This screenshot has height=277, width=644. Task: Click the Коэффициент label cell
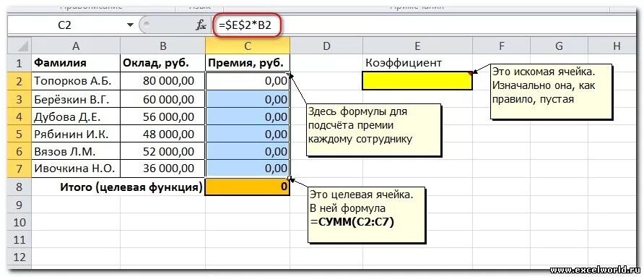417,63
